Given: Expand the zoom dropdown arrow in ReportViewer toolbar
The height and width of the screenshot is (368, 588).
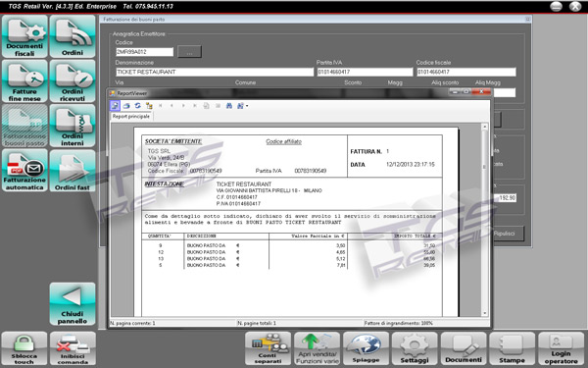Looking at the screenshot, I should (x=247, y=106).
